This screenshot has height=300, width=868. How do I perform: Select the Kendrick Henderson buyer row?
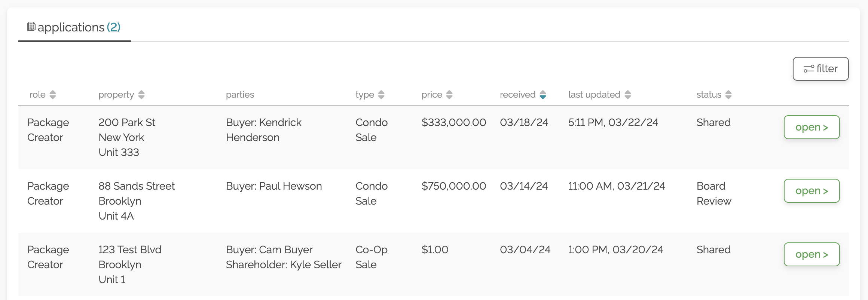[x=263, y=130]
